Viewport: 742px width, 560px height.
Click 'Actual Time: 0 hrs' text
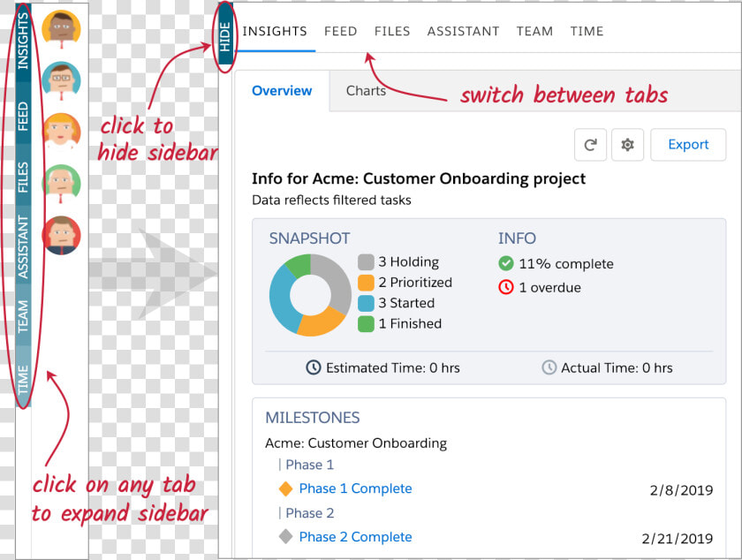pos(617,367)
